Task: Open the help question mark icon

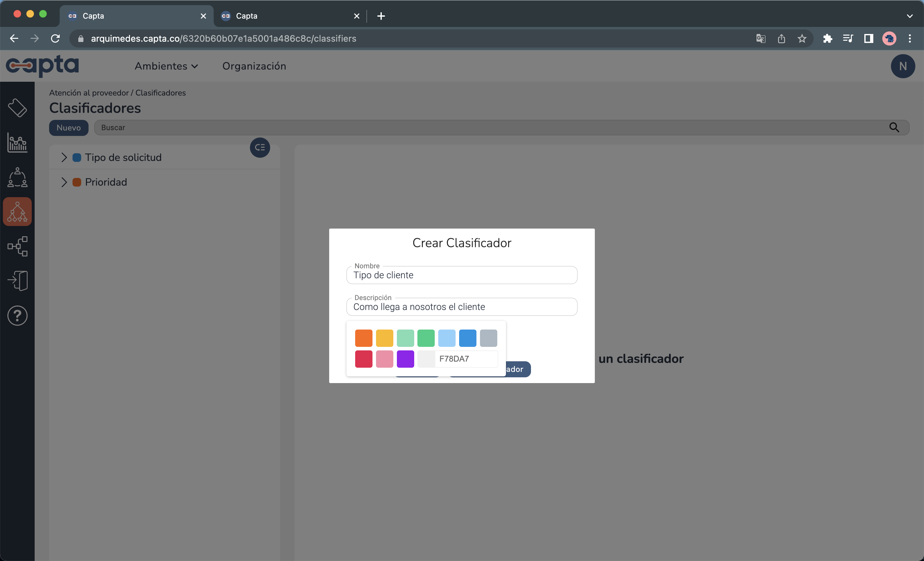Action: pos(17,315)
